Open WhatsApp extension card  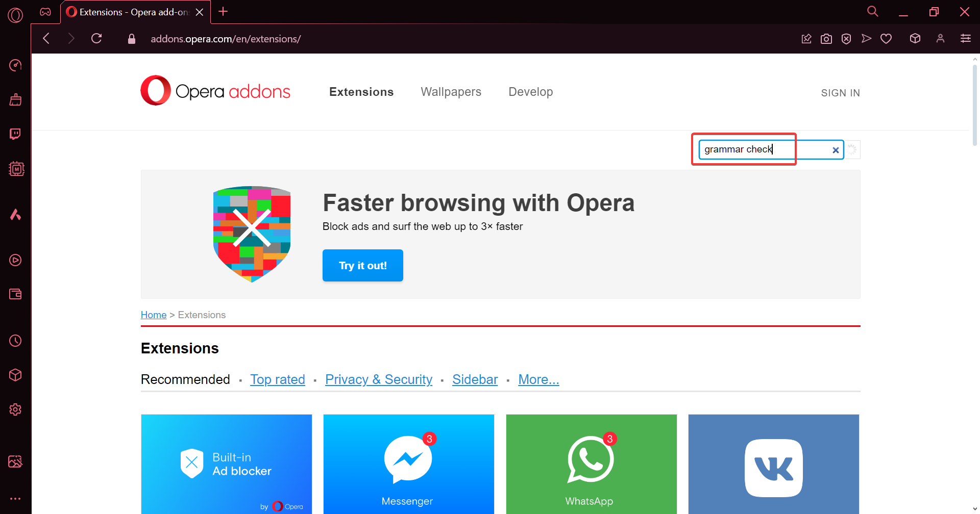[x=592, y=464]
